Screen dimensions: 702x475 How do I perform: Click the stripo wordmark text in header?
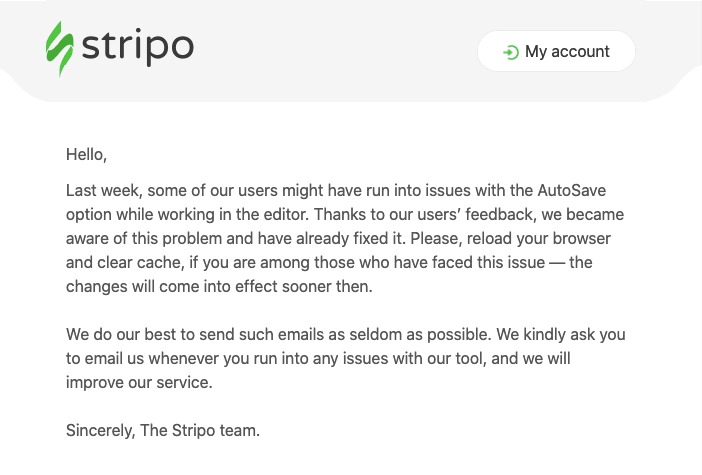point(138,47)
